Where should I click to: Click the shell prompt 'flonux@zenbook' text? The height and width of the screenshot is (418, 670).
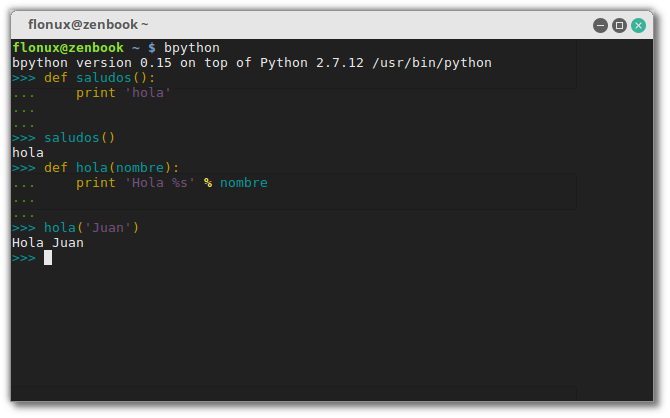(68, 47)
